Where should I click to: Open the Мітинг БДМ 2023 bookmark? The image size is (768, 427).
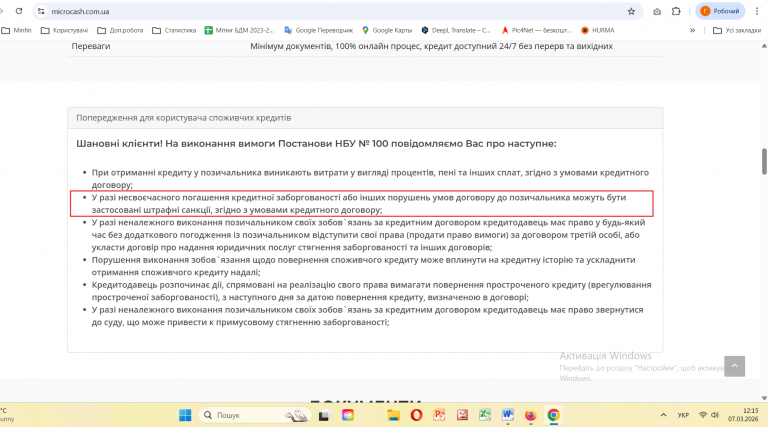240,30
